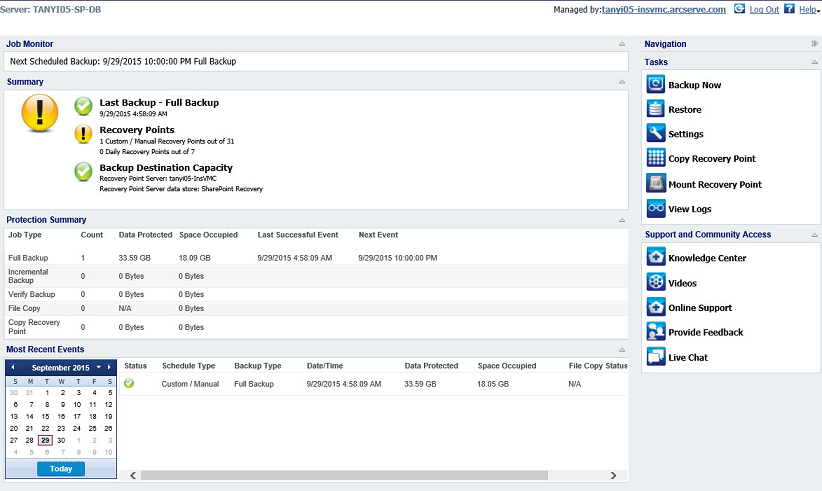Collapse the Protection Summary section
822x491 pixels.
[x=622, y=220]
